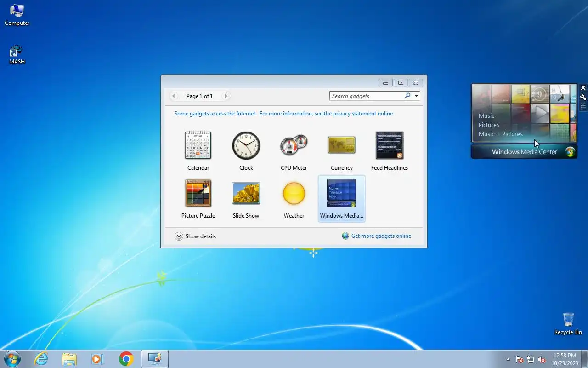
Task: Select the Currency gadget
Action: [x=342, y=151]
